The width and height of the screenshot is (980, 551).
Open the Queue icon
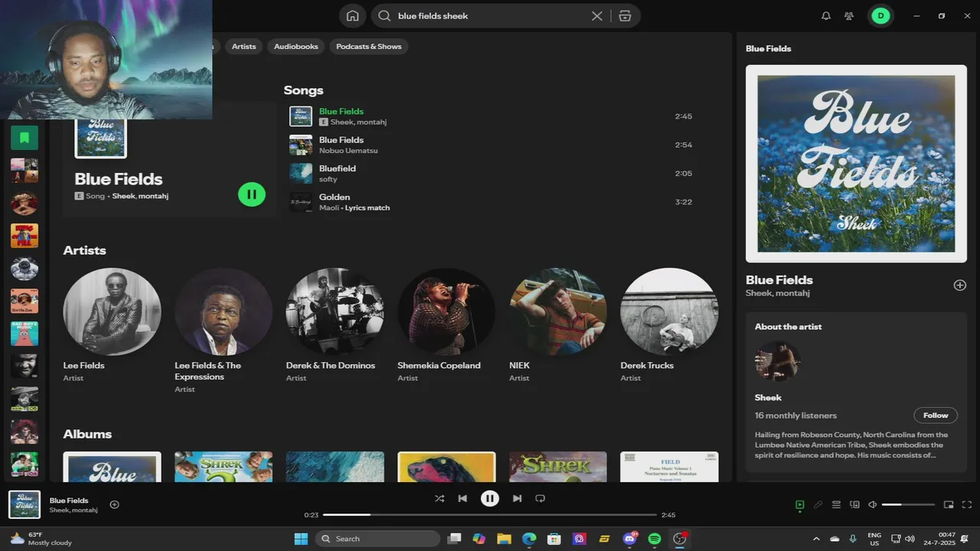click(x=836, y=504)
